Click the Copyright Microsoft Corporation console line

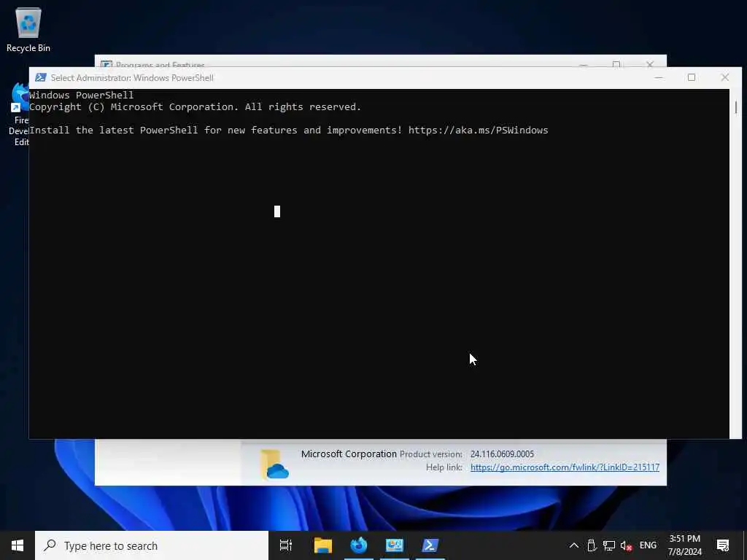pyautogui.click(x=195, y=107)
